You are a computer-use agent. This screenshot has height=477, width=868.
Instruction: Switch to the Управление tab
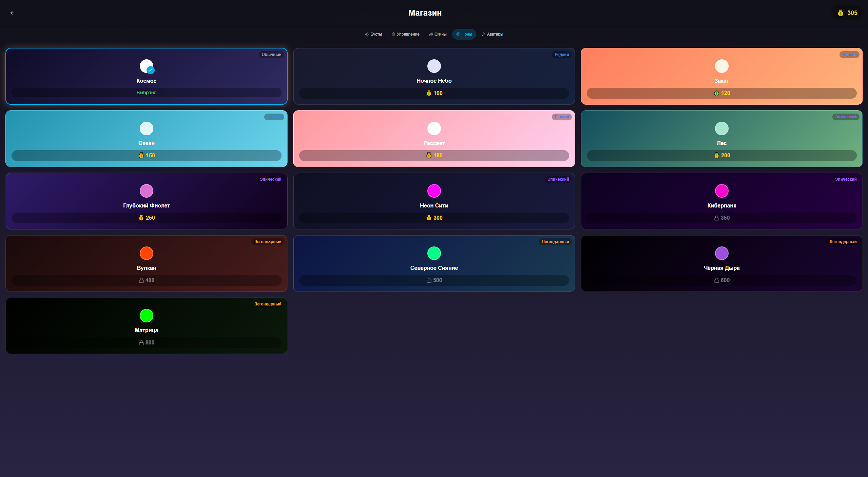coord(405,34)
